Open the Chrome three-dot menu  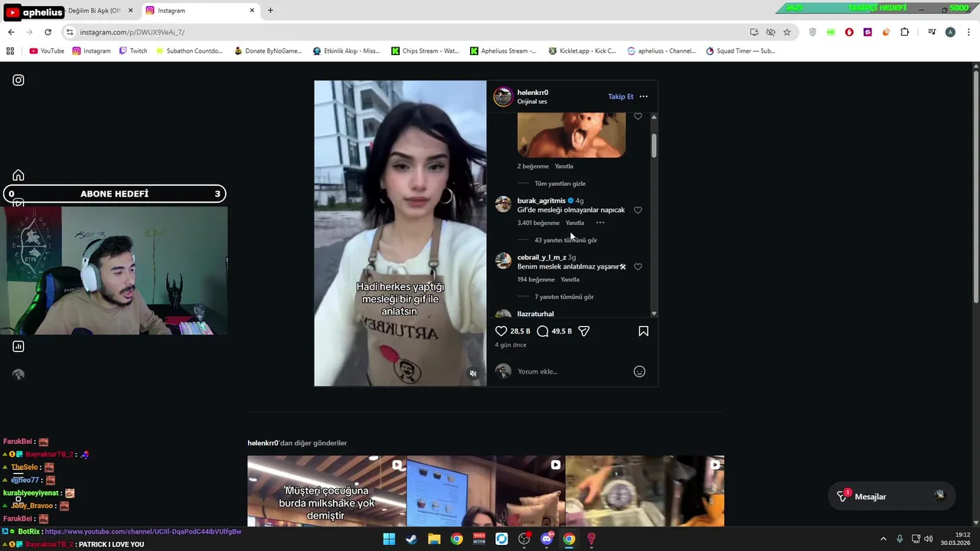969,32
